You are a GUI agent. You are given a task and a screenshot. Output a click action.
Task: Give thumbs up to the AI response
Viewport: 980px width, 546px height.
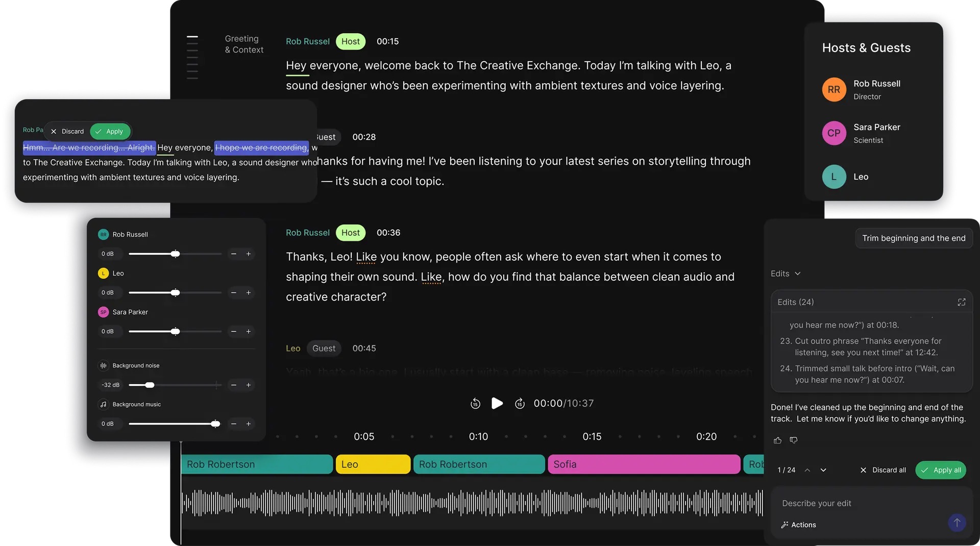tap(777, 440)
